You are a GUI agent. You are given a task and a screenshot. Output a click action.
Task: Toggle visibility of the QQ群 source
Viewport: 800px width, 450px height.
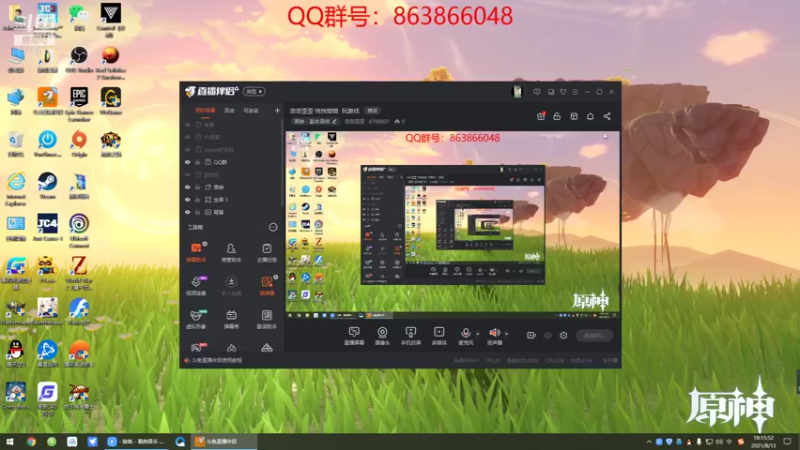[x=188, y=162]
